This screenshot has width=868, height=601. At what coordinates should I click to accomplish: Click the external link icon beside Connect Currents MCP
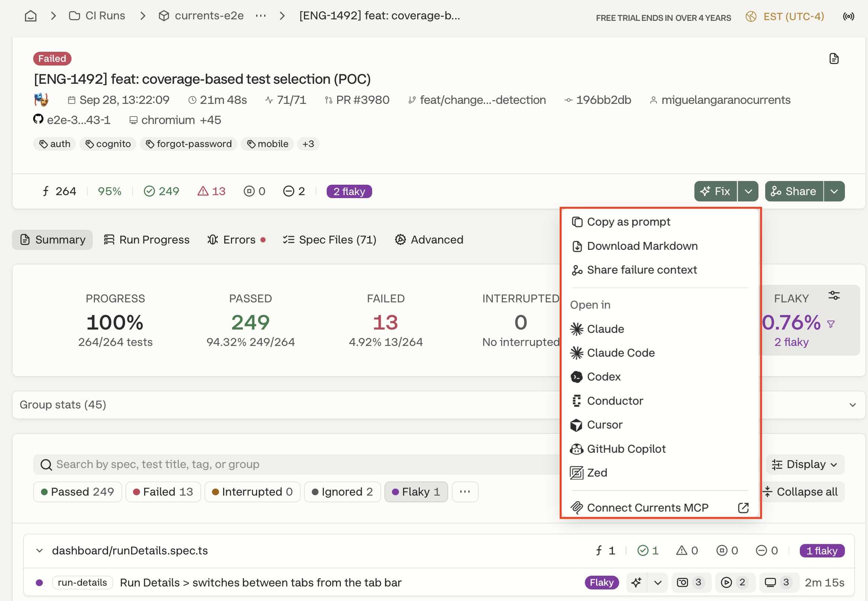tap(743, 508)
